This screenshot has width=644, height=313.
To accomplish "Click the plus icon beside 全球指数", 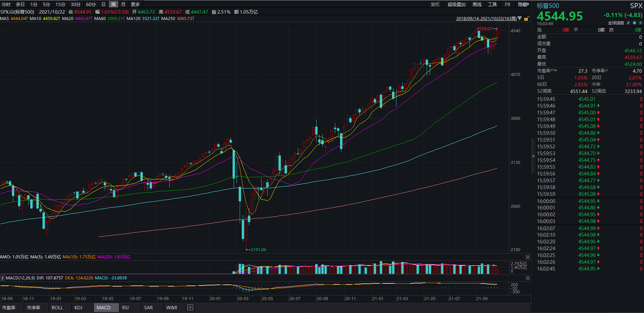I will [x=640, y=23].
